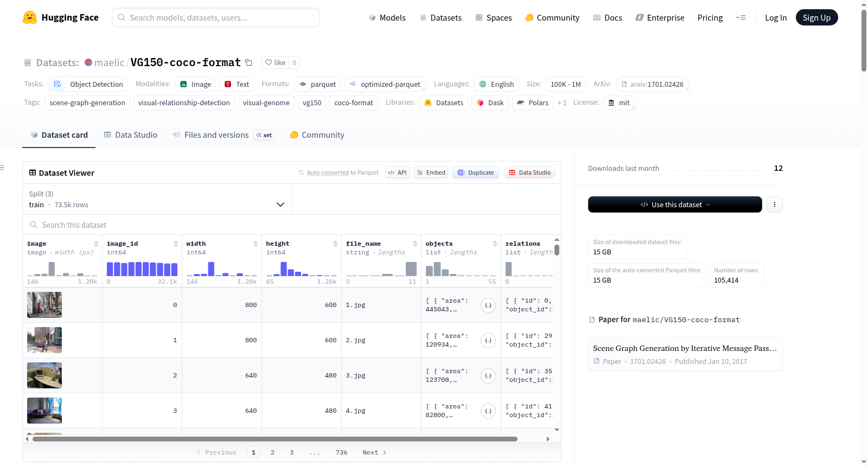Open the image thumbnail for row 1.jpg
Screen dimensions: 868x467
pyautogui.click(x=44, y=305)
